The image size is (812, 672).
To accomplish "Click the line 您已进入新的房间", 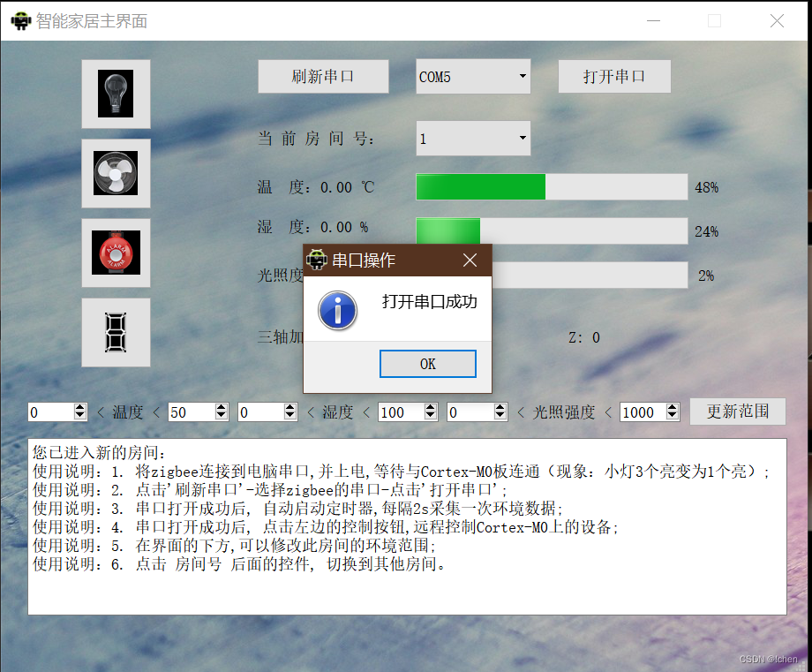I will [x=100, y=452].
